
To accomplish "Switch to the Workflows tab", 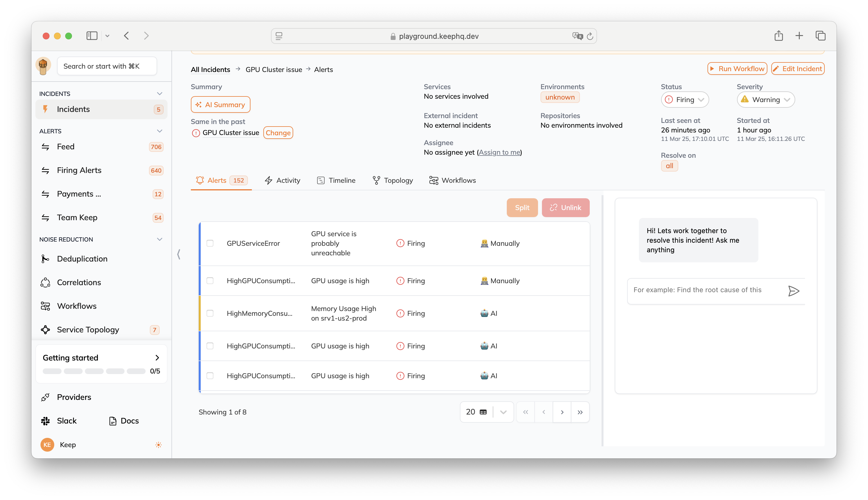I will click(452, 181).
